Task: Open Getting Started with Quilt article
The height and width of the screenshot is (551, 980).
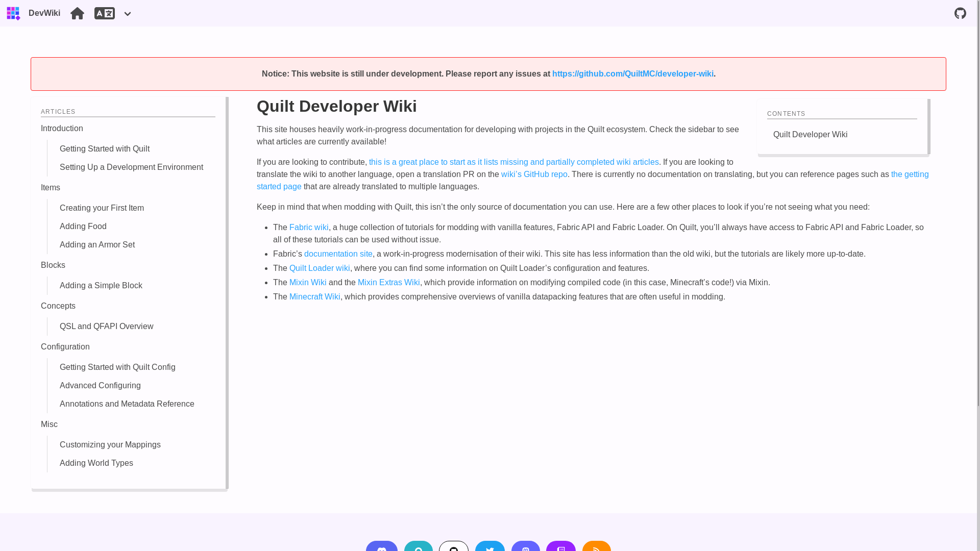Action: (105, 149)
